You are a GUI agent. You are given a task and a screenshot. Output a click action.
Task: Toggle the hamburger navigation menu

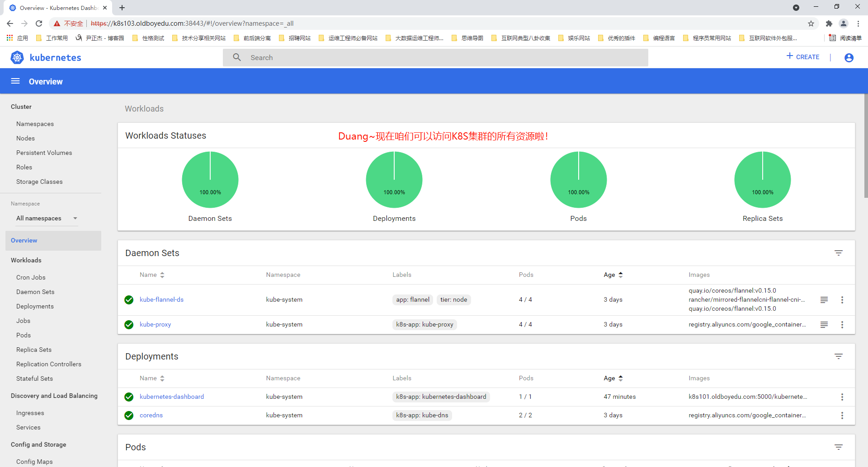[x=15, y=81]
